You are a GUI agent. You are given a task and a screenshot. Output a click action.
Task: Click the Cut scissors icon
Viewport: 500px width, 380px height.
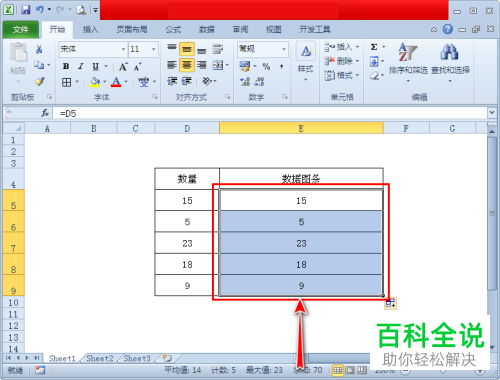(x=39, y=49)
